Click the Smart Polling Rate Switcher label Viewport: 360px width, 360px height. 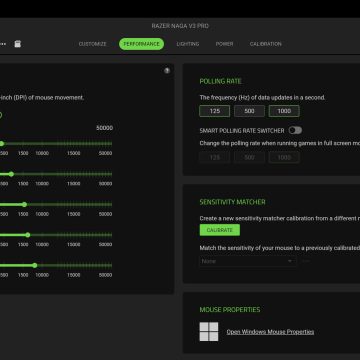(x=242, y=131)
